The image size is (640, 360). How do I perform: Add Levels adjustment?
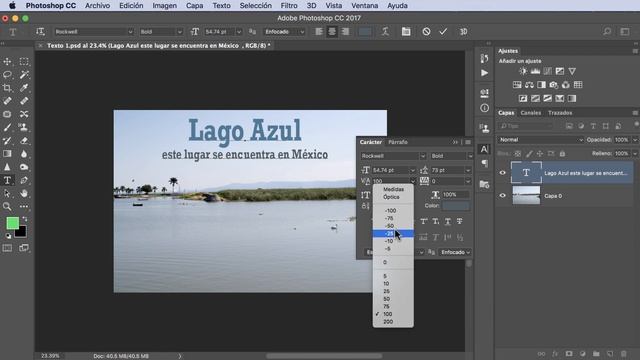[535, 71]
